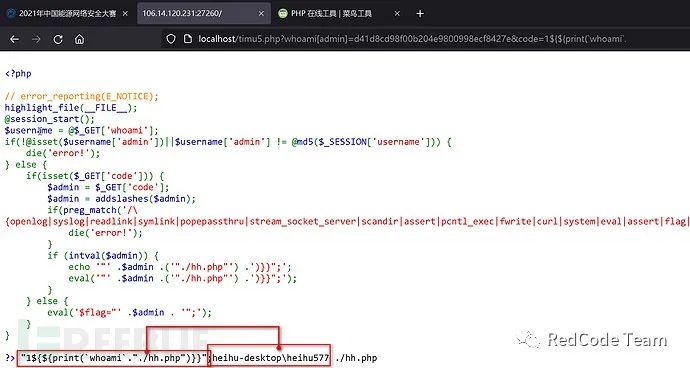This screenshot has width=690, height=368.
Task: Click the stream_socket_server text in the regex
Action: coord(303,221)
